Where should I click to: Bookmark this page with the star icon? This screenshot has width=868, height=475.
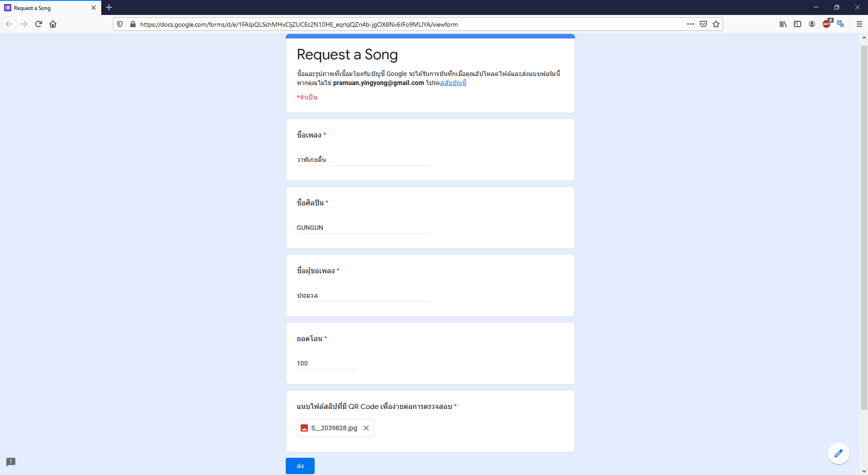[716, 24]
